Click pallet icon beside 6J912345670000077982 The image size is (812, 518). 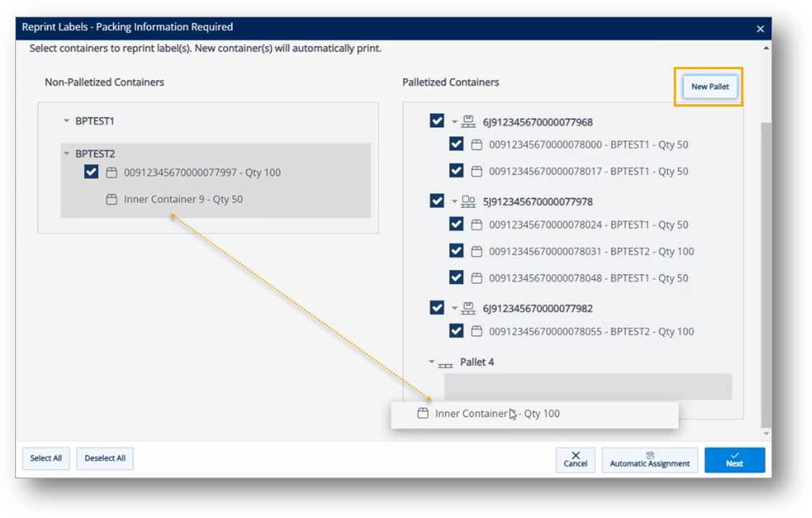(469, 308)
